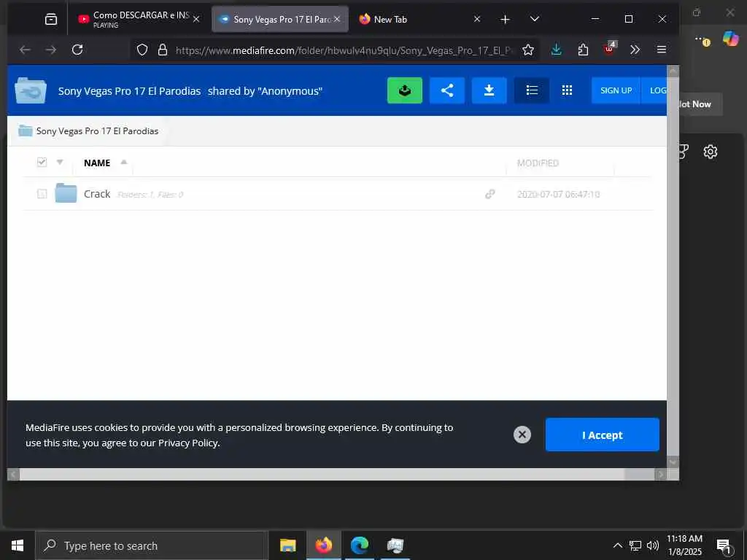
Task: Copy the Crack folder link icon
Action: [489, 194]
